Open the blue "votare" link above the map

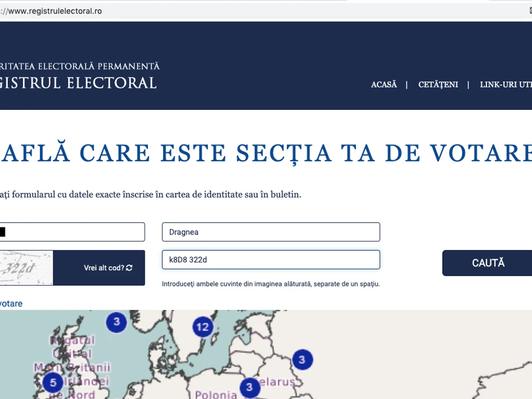[11, 304]
